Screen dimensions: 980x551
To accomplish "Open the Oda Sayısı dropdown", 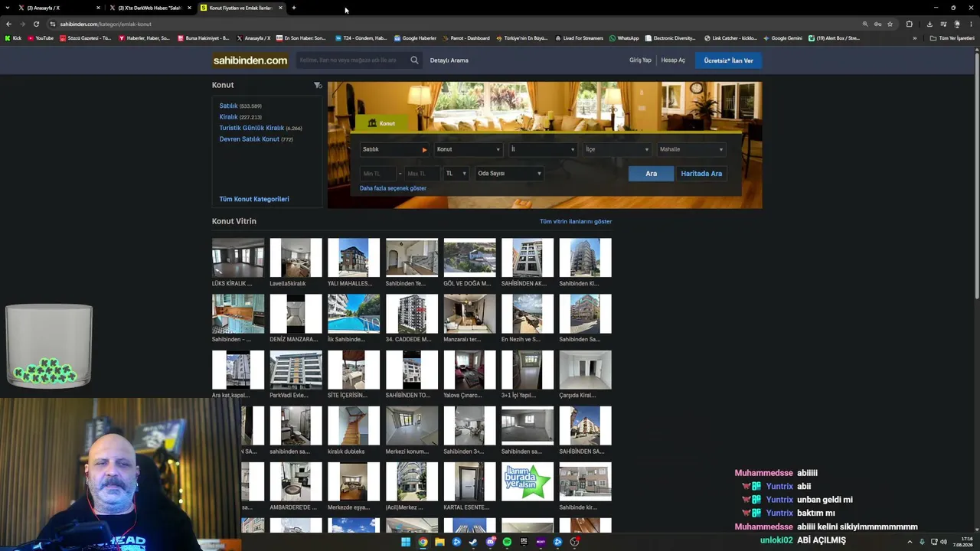I will (509, 174).
